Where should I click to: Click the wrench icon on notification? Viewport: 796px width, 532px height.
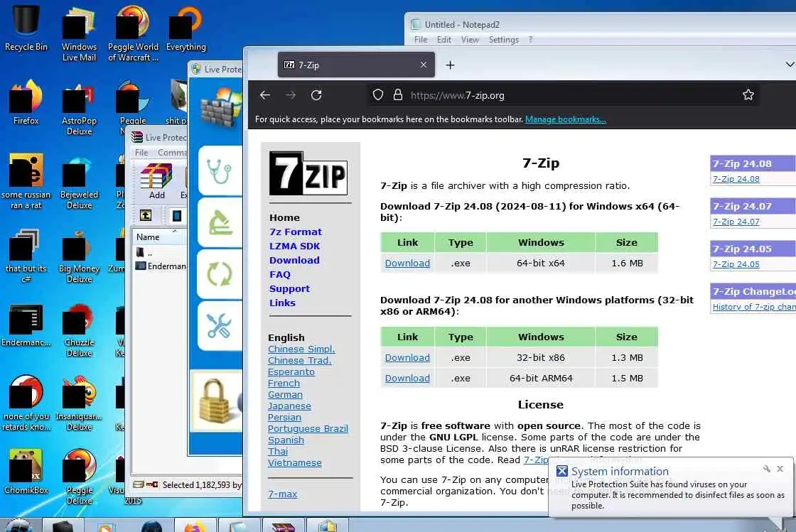point(767,469)
